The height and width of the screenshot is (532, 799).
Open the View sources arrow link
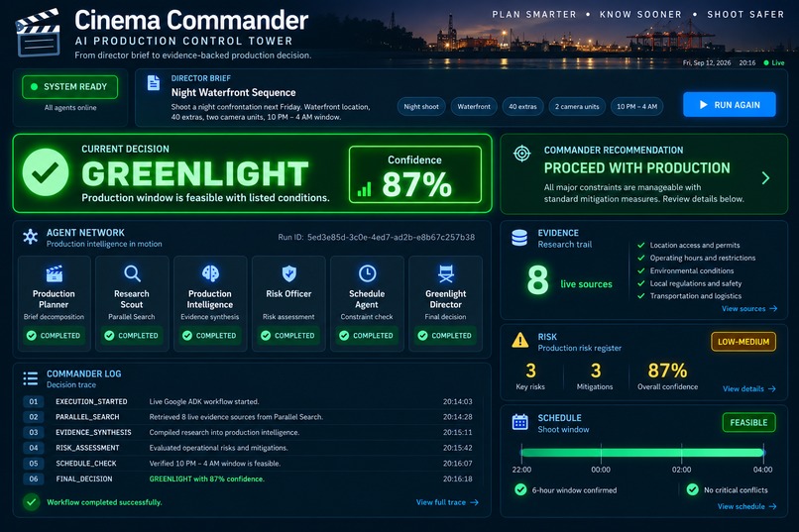(749, 308)
